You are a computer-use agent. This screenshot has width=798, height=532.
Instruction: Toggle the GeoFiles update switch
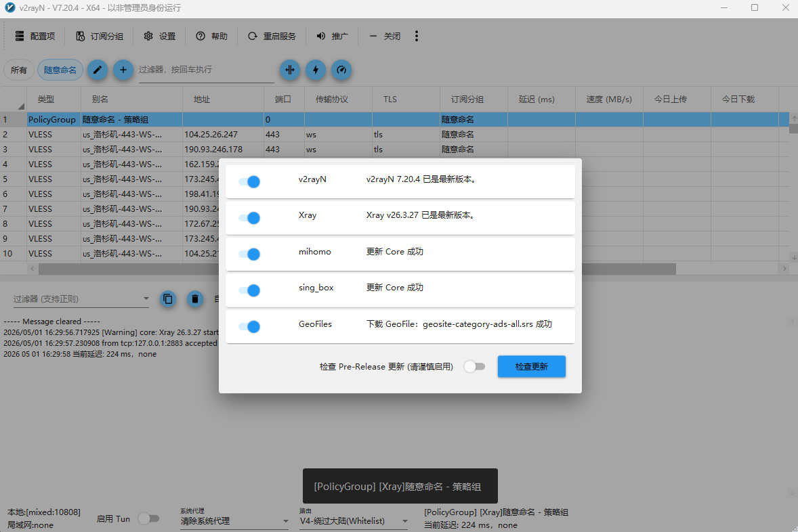click(249, 326)
